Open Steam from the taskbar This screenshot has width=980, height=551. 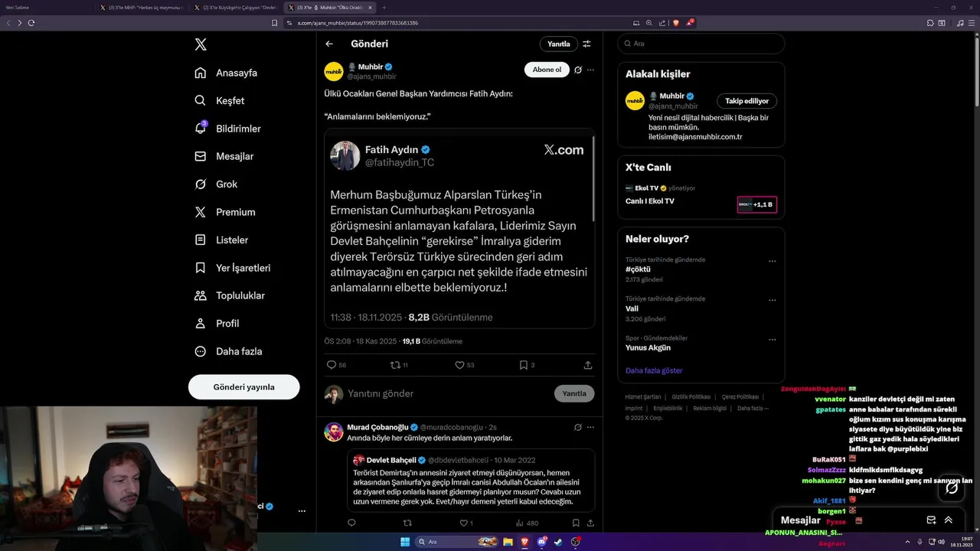click(558, 542)
